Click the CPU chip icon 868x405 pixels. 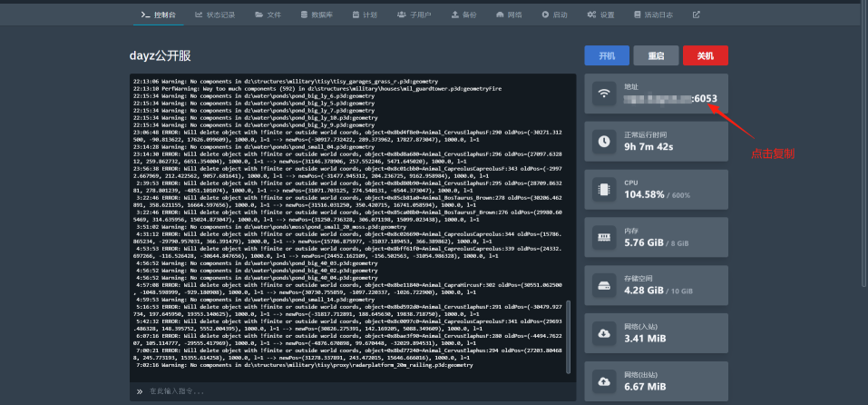[x=603, y=189]
